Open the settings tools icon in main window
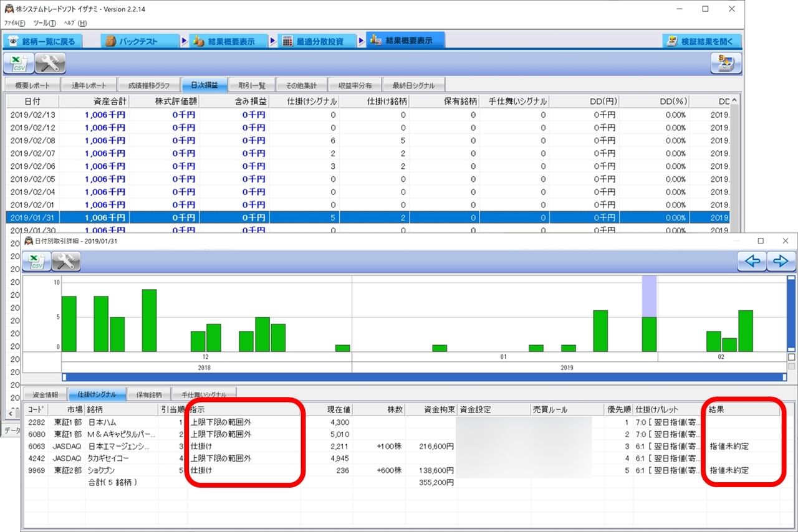Screen dimensions: 798x532 50,63
